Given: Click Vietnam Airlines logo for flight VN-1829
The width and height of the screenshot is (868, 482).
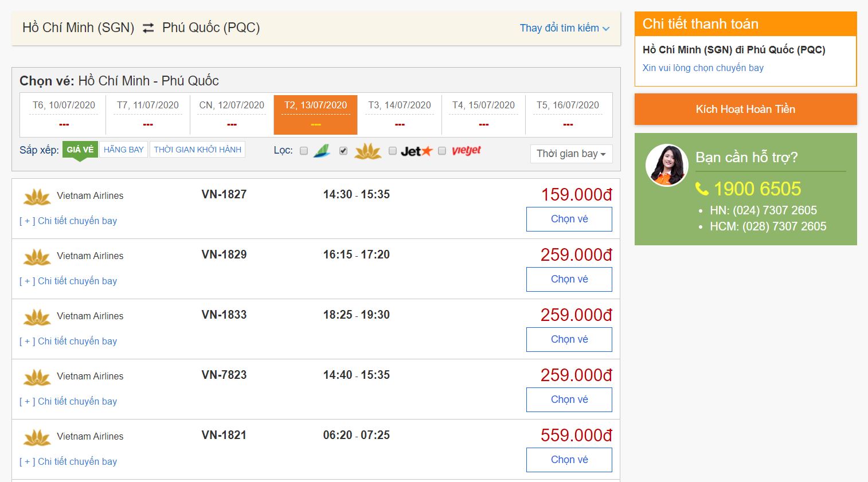Looking at the screenshot, I should [x=37, y=257].
